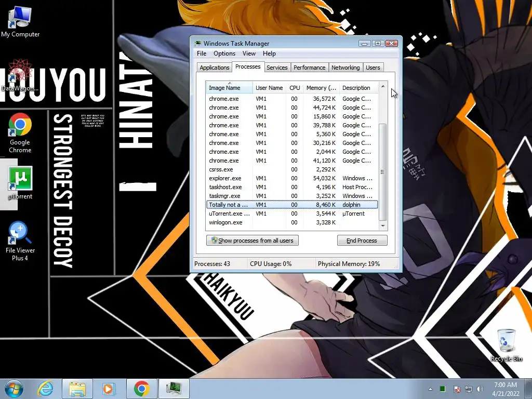Select chrome.exe row using 5,360 K
This screenshot has height=399, width=532.
[x=292, y=134]
